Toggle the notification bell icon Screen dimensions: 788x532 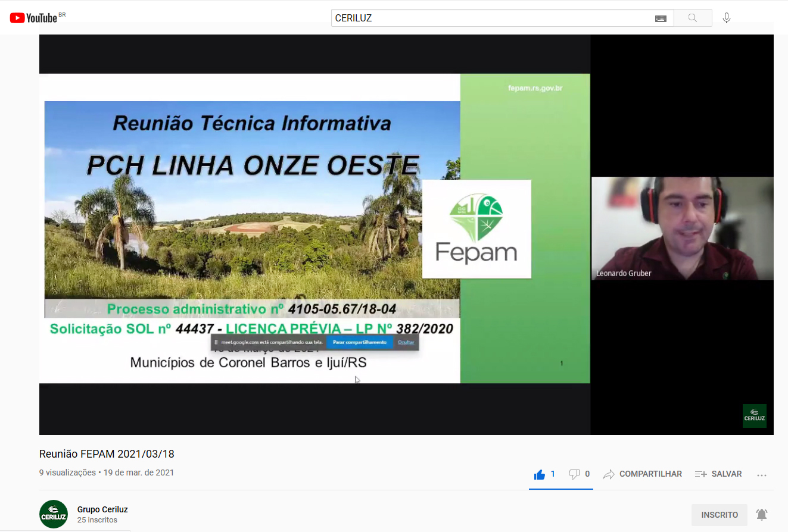[x=762, y=515]
